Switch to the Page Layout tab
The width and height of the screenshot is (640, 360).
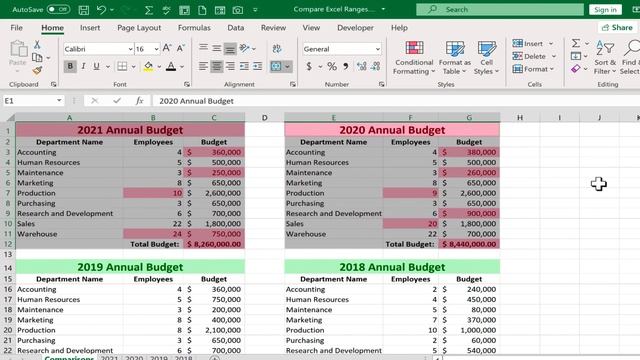pyautogui.click(x=139, y=28)
